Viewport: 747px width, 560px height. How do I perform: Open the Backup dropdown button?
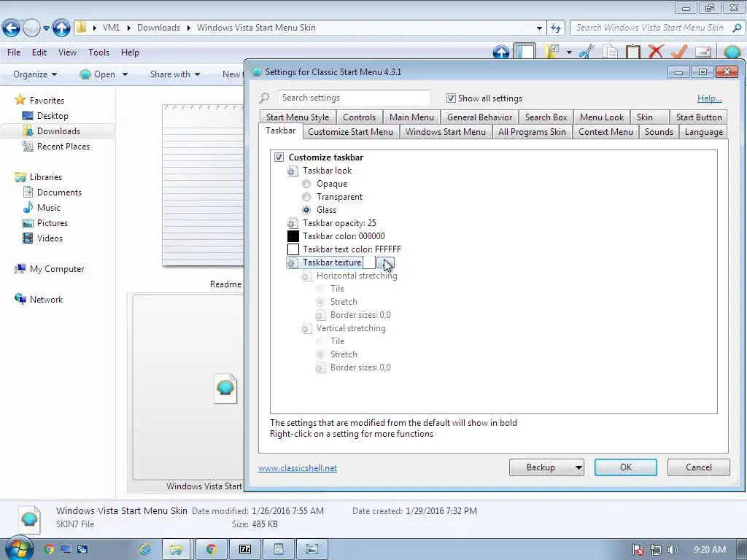[x=546, y=467]
